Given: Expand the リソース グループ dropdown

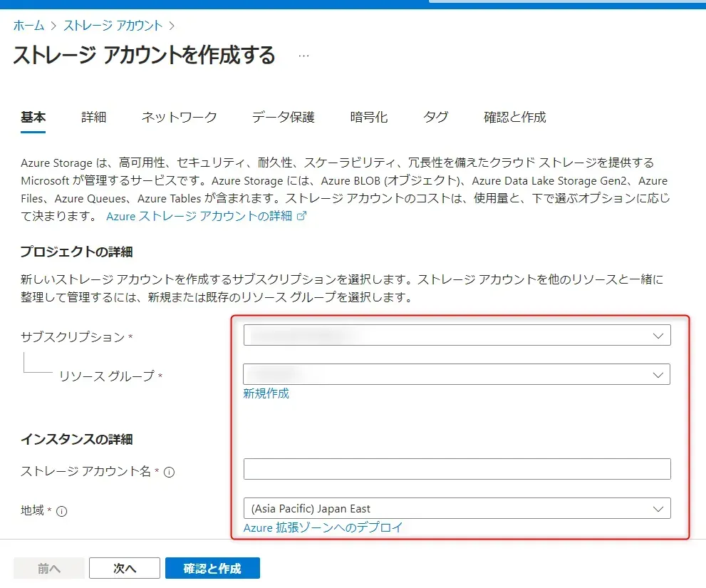Looking at the screenshot, I should (457, 374).
